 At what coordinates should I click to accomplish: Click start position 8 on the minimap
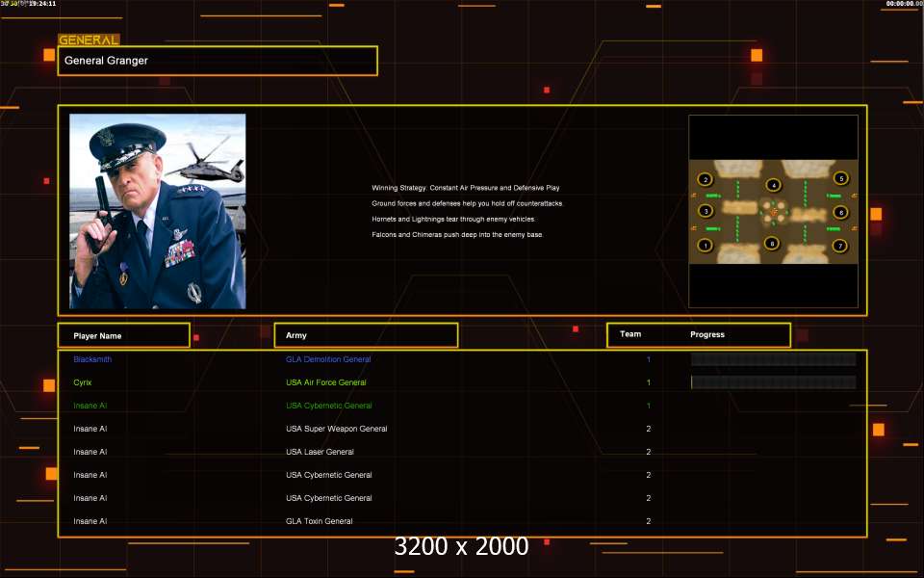771,243
